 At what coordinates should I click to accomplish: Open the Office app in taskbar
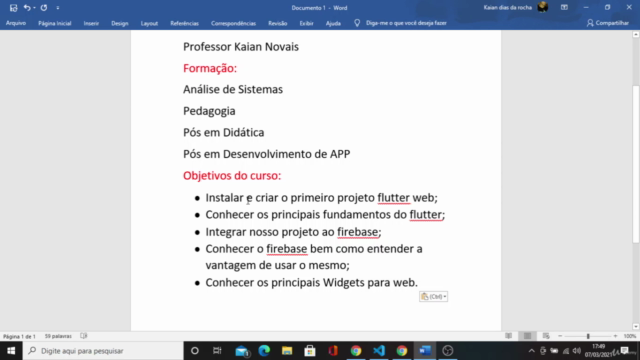tap(333, 351)
